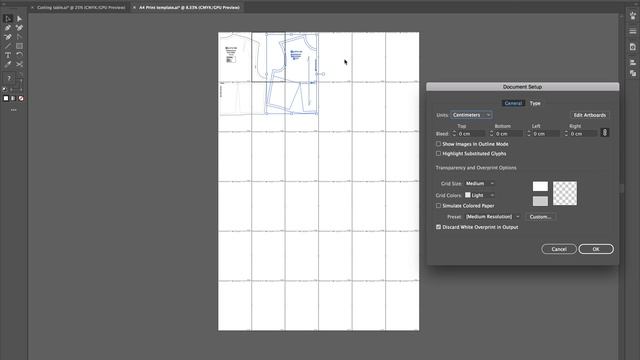Viewport: 640px width, 360px height.
Task: Click the gray grid color swatch
Action: [540, 201]
